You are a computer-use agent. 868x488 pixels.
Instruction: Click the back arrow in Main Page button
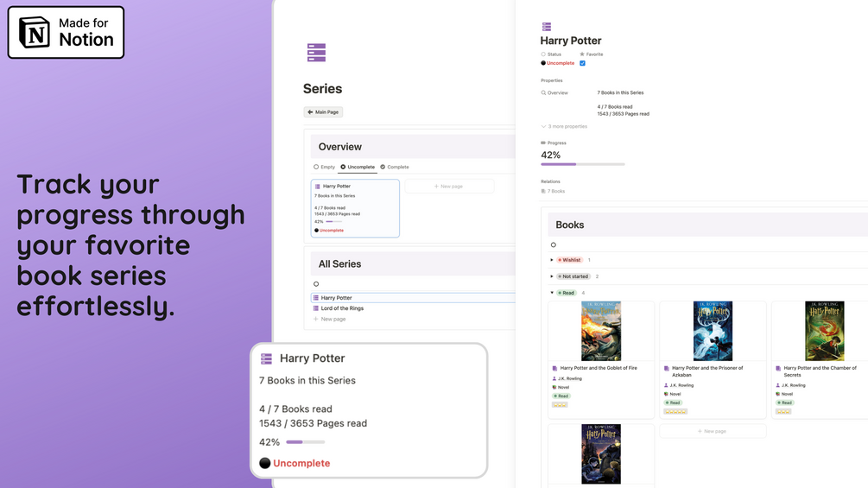(x=310, y=111)
